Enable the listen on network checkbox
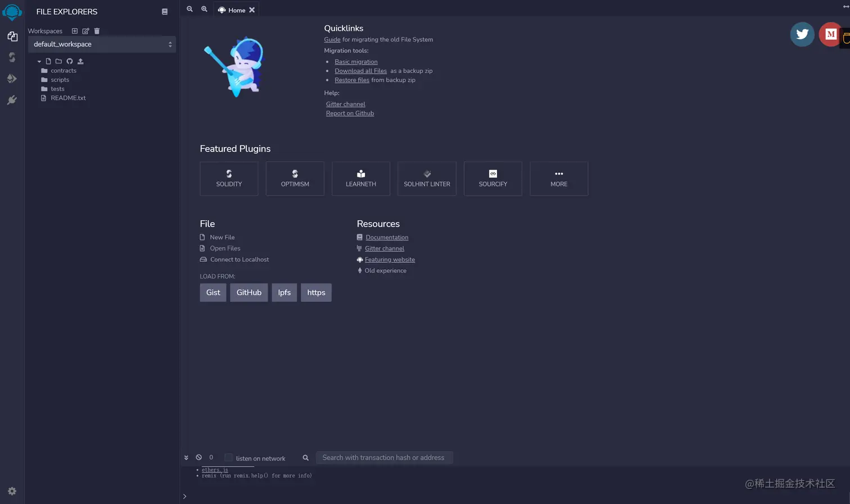The width and height of the screenshot is (850, 504). tap(228, 457)
